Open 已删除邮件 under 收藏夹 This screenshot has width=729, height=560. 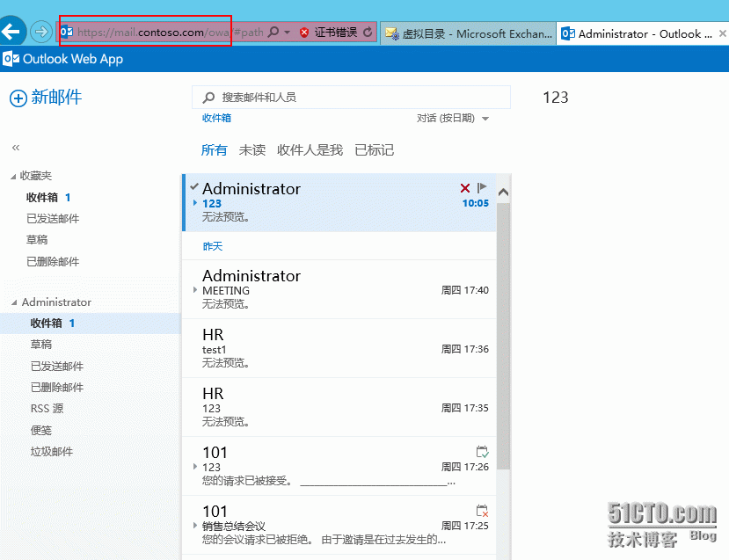tap(53, 262)
